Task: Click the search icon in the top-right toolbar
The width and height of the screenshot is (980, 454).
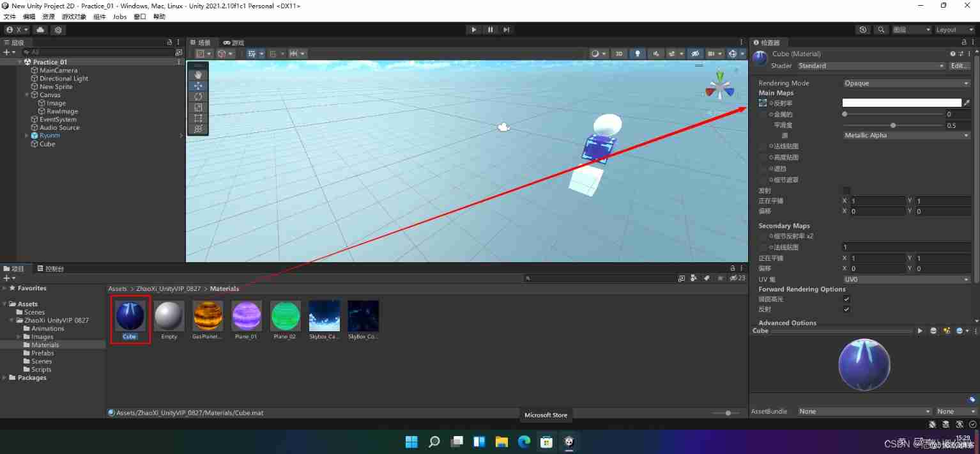Action: pos(880,29)
